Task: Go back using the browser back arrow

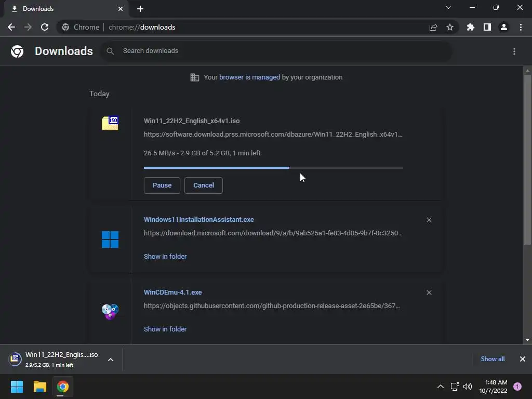Action: 11,27
